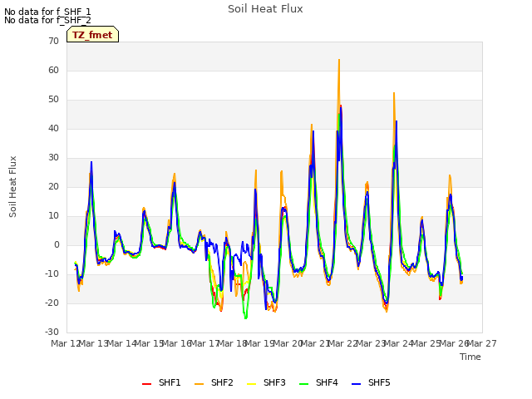The image size is (532, 399).
Task: Toggle SHF2 series in legend
Action: coord(214,382)
